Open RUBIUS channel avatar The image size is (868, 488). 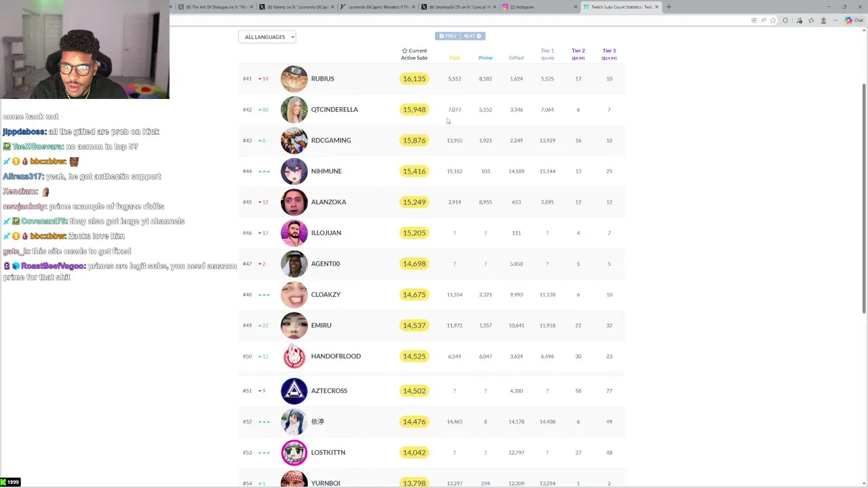pos(294,79)
